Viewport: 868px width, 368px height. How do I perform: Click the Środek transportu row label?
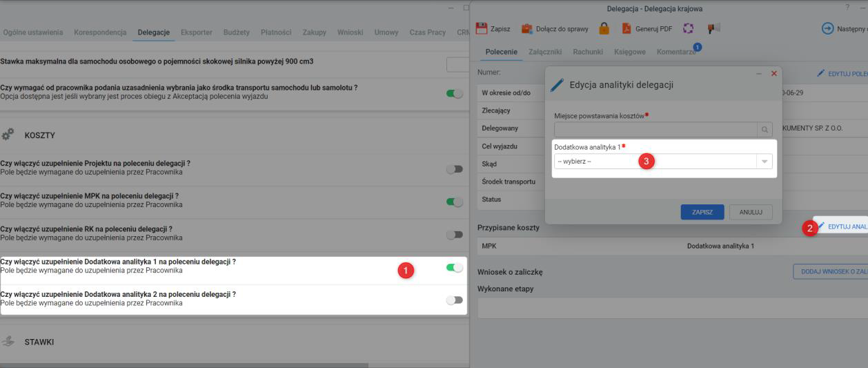click(x=508, y=182)
